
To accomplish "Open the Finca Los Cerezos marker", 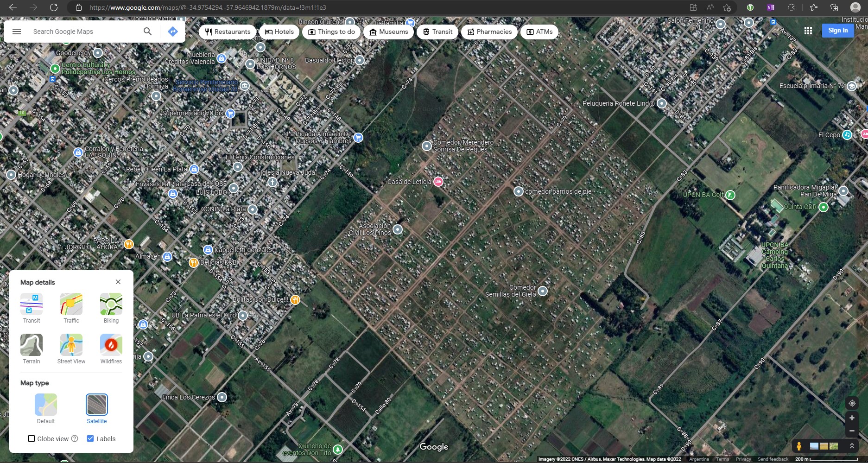I will coord(222,397).
